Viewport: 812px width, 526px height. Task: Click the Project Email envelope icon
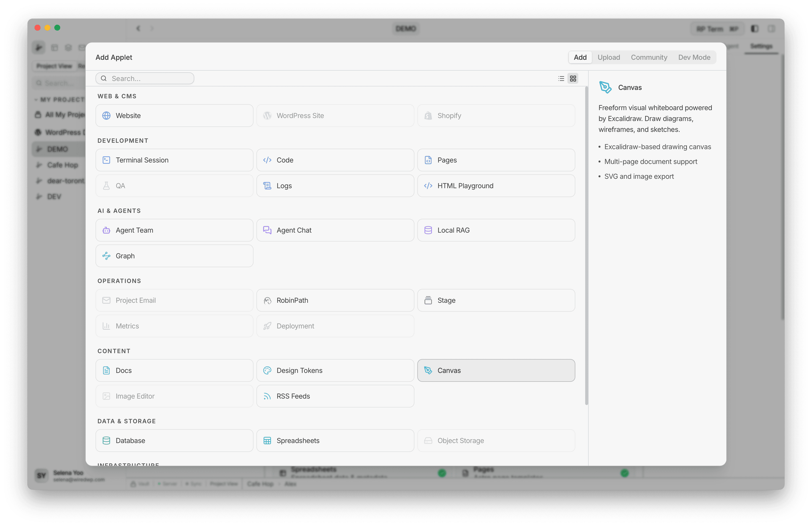click(106, 300)
